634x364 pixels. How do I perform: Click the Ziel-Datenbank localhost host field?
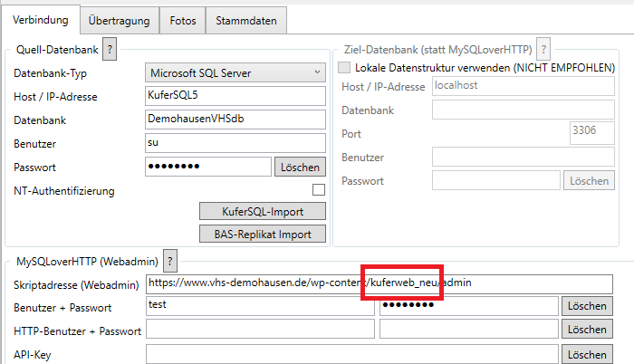[x=524, y=86]
